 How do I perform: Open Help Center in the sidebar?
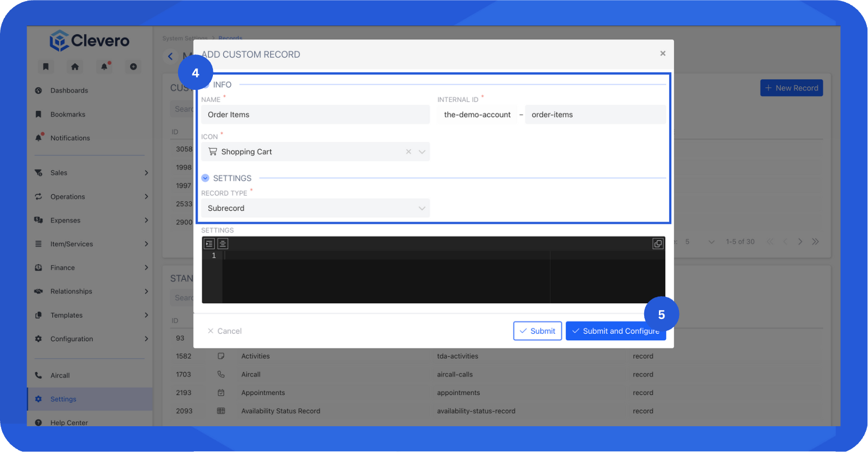pyautogui.click(x=69, y=422)
